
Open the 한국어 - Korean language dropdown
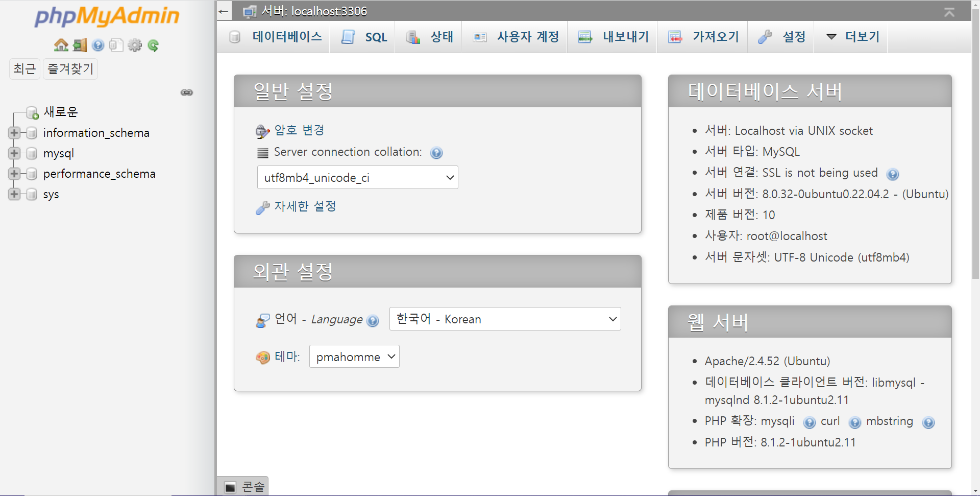point(505,319)
